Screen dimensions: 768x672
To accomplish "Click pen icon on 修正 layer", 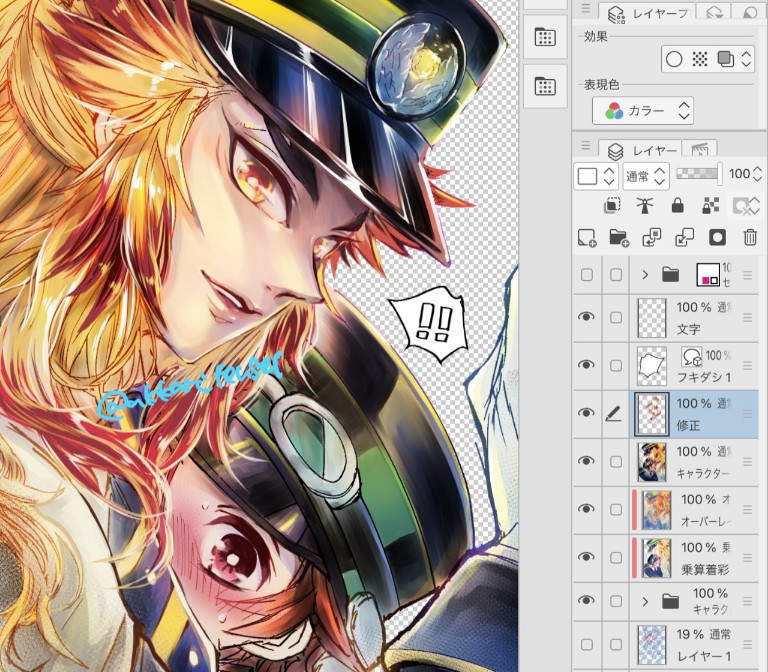I will (613, 414).
